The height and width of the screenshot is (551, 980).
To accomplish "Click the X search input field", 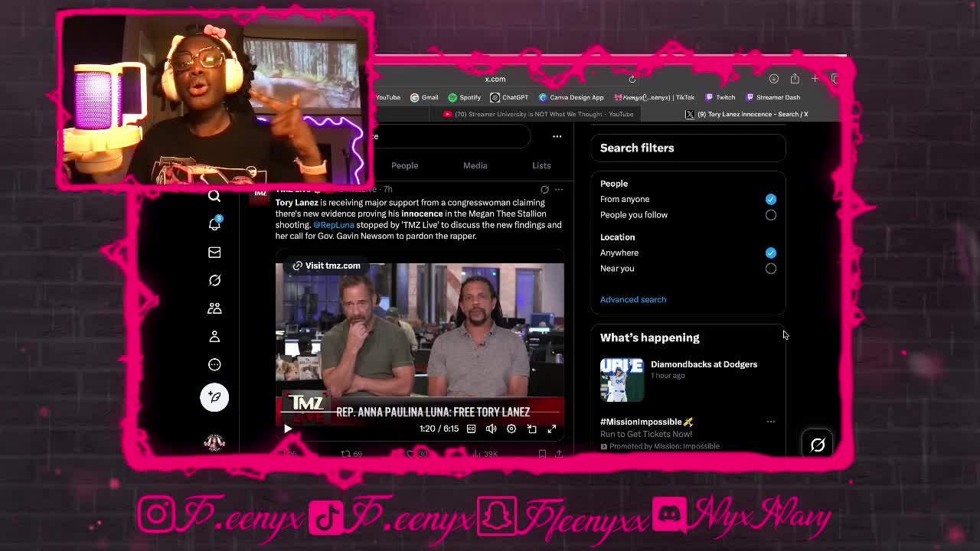I will coord(452,136).
